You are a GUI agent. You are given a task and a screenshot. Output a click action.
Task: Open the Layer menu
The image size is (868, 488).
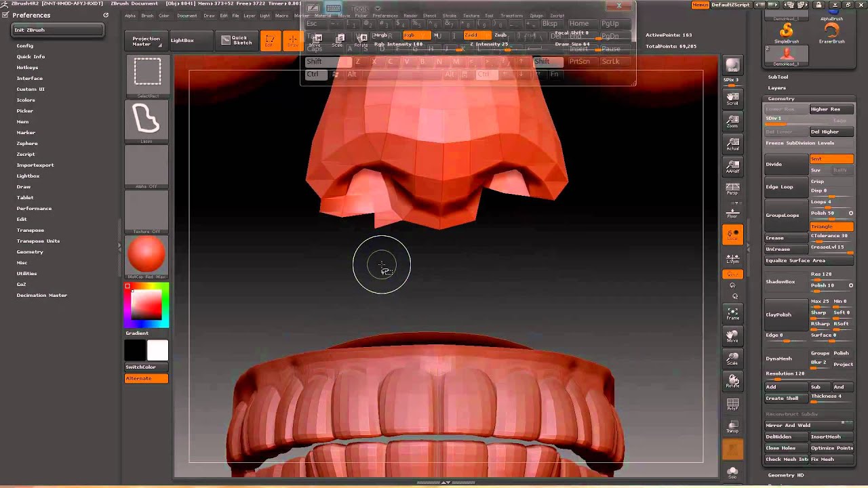[x=250, y=15]
